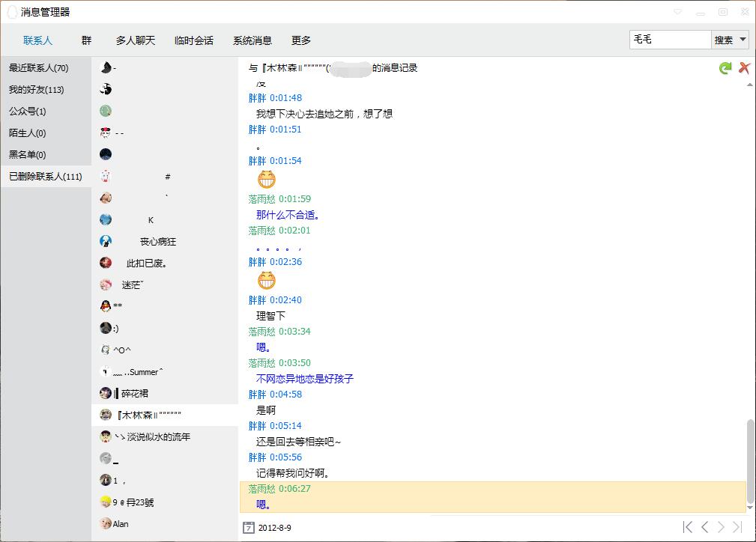This screenshot has width=756, height=542.
Task: Click the message list scrollbar thumb
Action: tap(750, 460)
